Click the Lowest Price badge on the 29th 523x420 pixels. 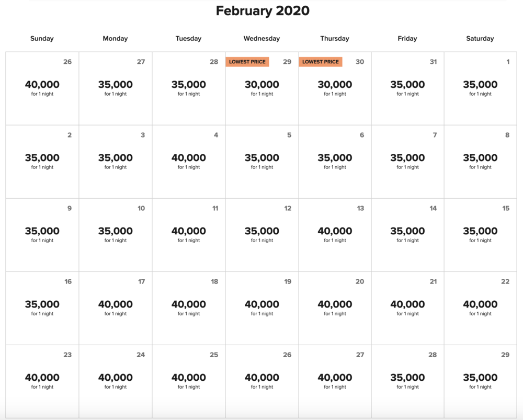pos(247,62)
